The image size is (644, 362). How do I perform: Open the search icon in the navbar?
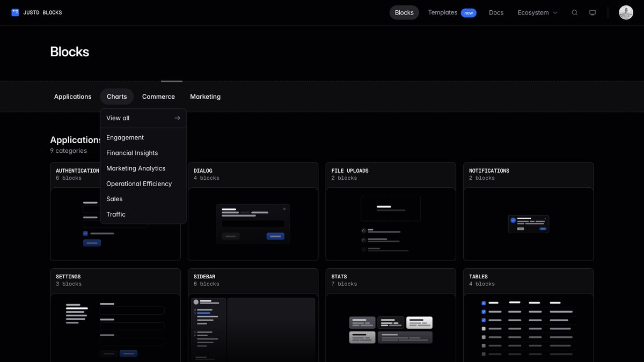click(574, 12)
